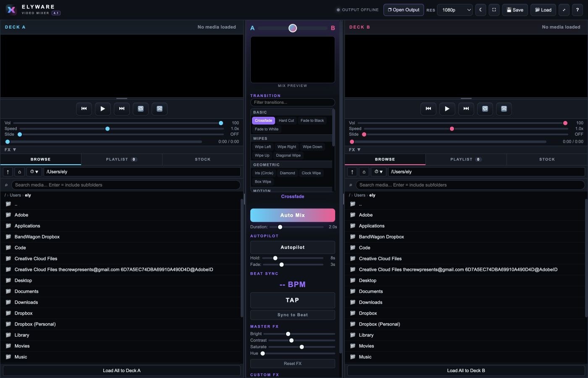Click Sync to Beat

pos(293,315)
